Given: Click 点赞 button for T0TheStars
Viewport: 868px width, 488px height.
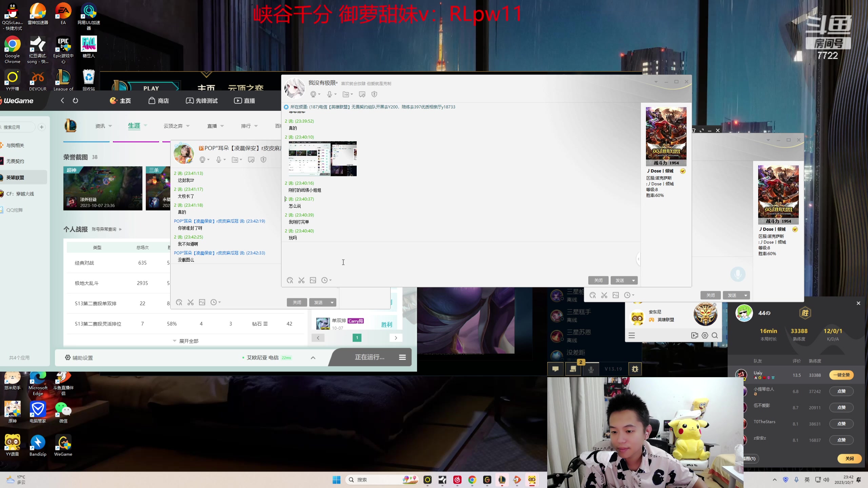Looking at the screenshot, I should pos(842,424).
